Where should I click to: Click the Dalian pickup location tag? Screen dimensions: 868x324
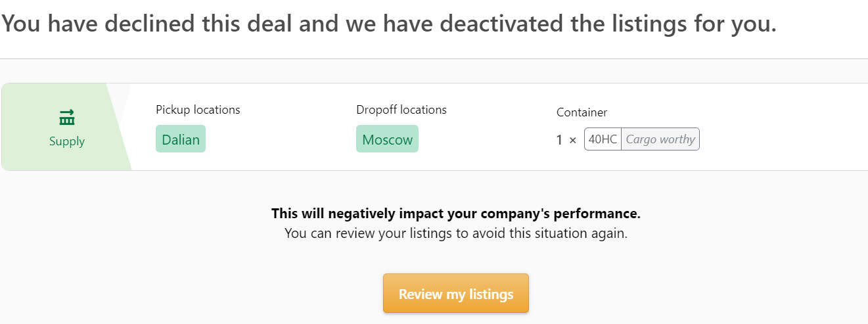coord(181,139)
